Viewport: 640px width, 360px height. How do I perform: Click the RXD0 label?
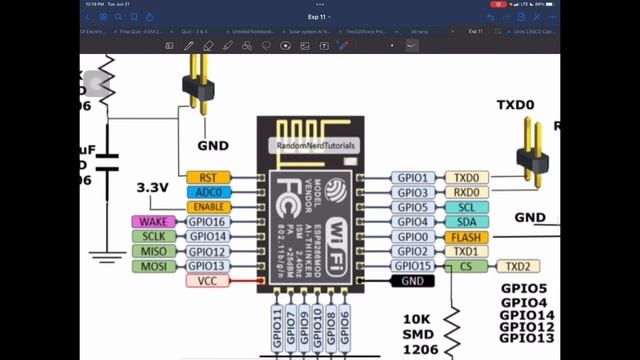coord(467,192)
